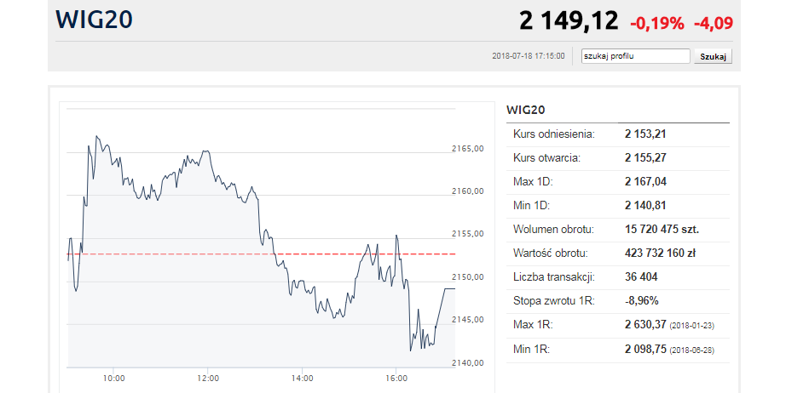Click the Max 1D value 2 167,04
Screen dimensions: 786x393
tap(646, 181)
